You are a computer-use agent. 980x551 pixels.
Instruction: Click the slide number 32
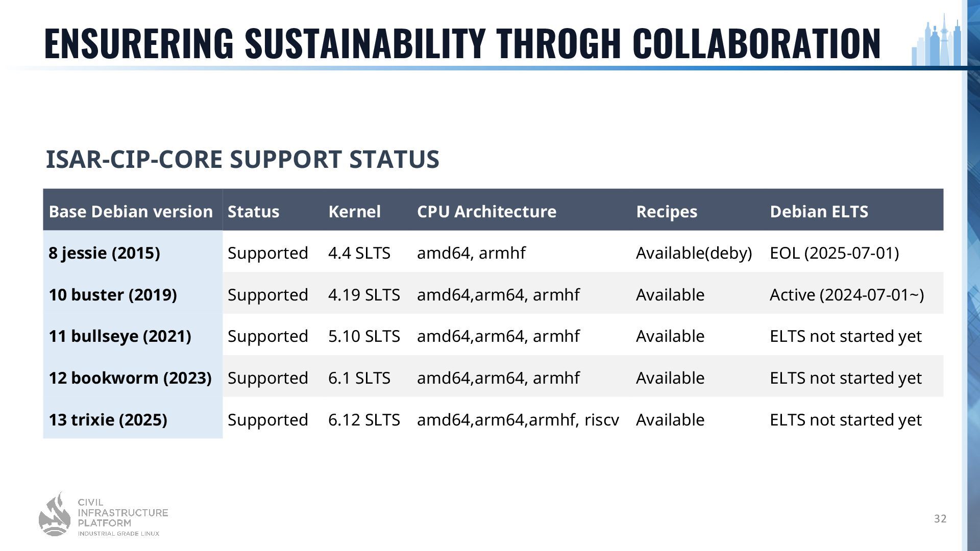[940, 519]
